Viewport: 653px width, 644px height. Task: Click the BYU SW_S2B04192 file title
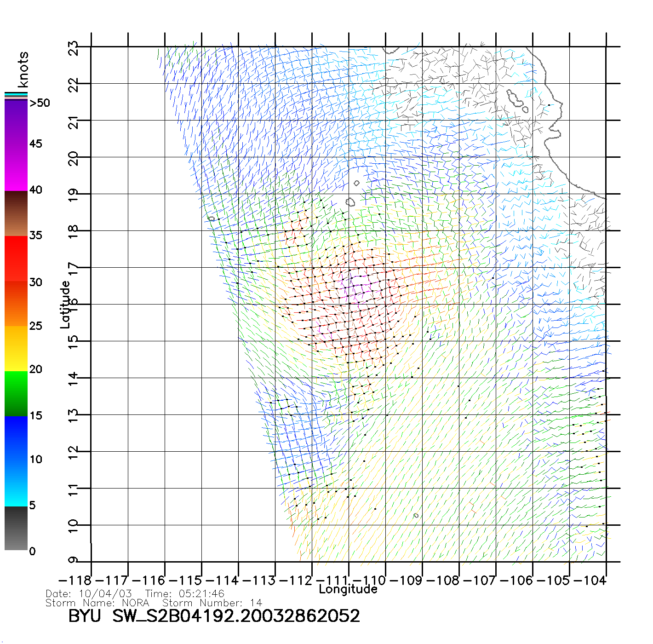(214, 616)
